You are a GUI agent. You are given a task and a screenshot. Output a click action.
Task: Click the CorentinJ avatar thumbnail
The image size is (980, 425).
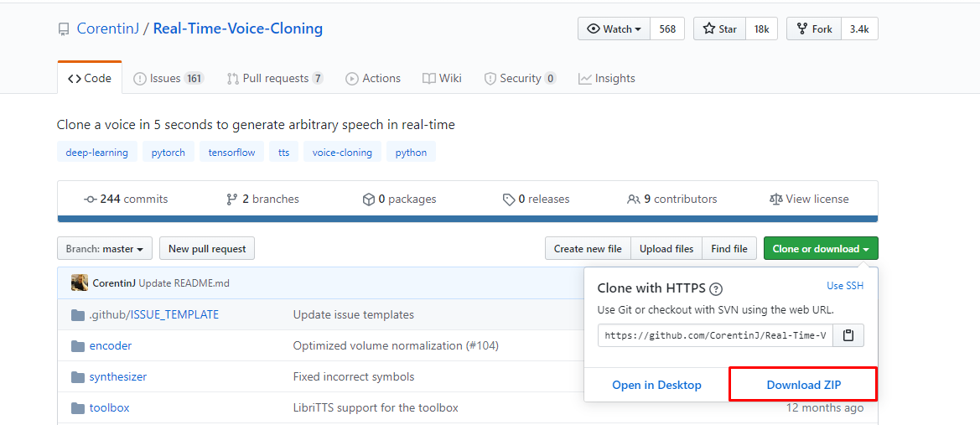(x=80, y=283)
